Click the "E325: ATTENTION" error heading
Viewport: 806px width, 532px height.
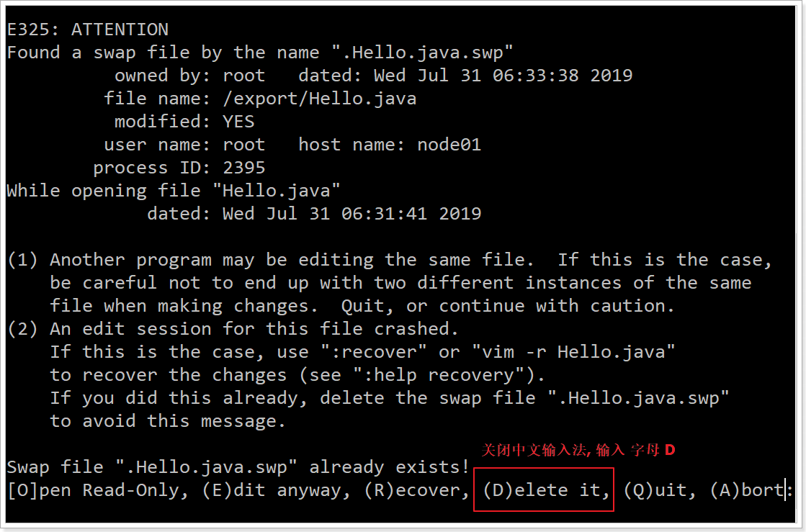88,30
